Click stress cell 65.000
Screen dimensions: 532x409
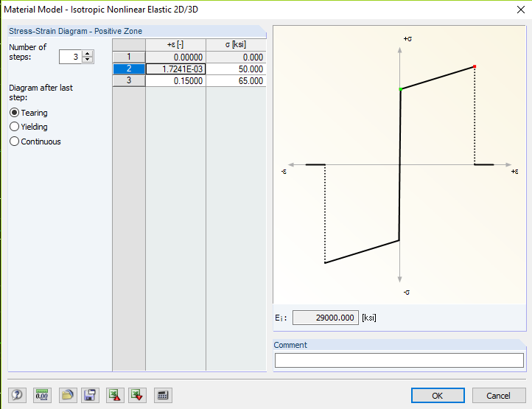tap(236, 81)
